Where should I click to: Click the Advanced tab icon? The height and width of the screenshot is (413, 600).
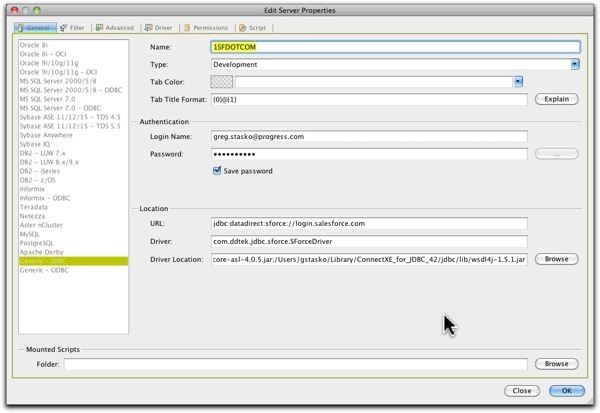100,29
